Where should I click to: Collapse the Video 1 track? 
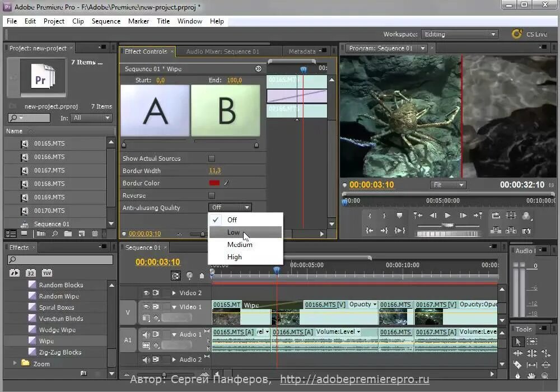click(x=174, y=307)
